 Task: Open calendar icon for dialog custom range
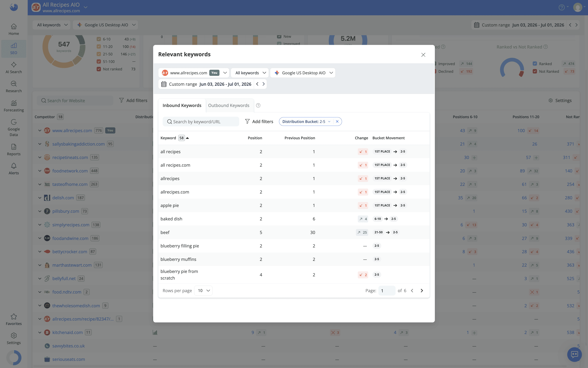[x=164, y=84]
